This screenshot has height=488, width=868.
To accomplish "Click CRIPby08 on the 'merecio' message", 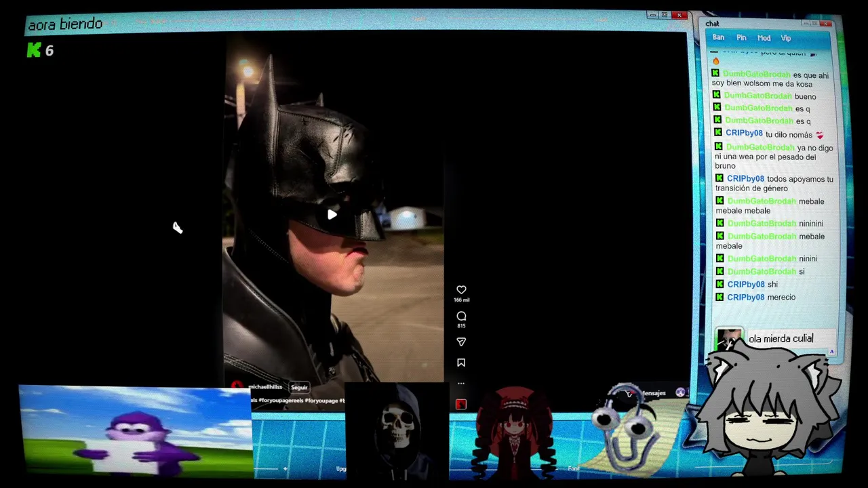I will coord(745,298).
